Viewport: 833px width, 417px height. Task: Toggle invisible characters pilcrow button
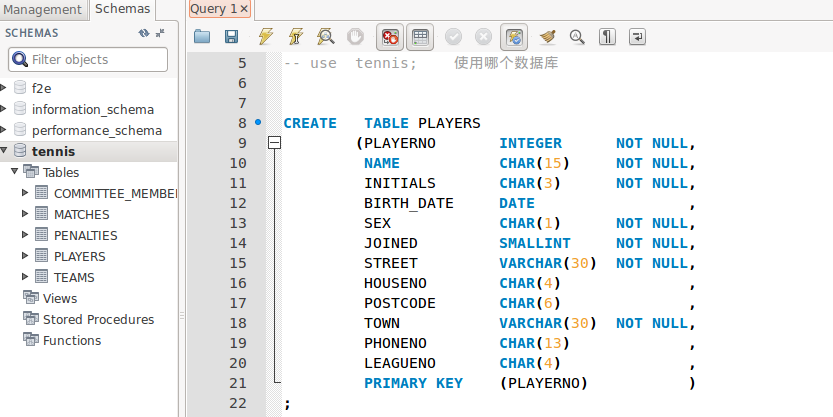pyautogui.click(x=607, y=37)
